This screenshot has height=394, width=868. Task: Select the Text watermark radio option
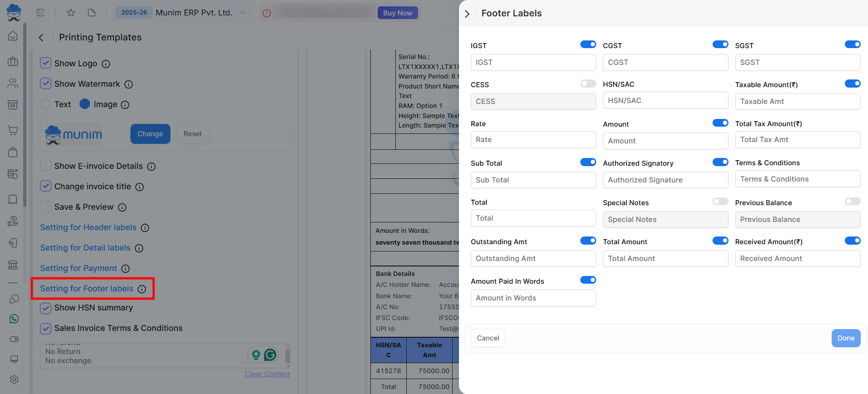point(45,104)
